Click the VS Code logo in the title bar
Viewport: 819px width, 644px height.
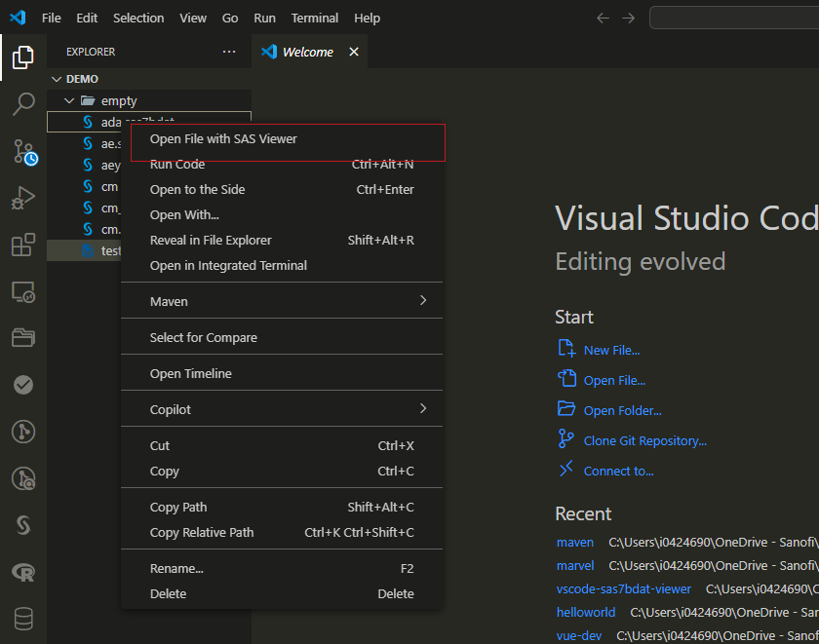click(x=18, y=18)
